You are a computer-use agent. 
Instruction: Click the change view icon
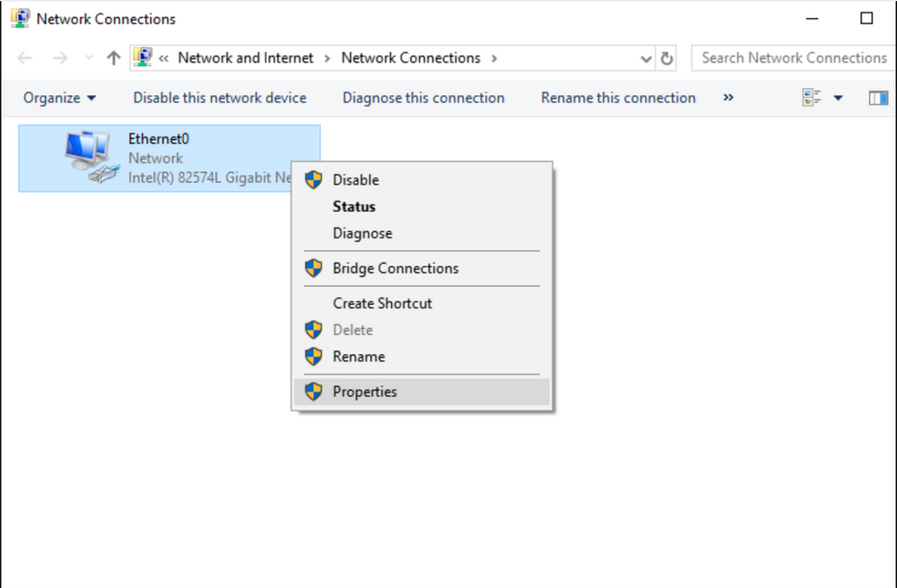[812, 98]
